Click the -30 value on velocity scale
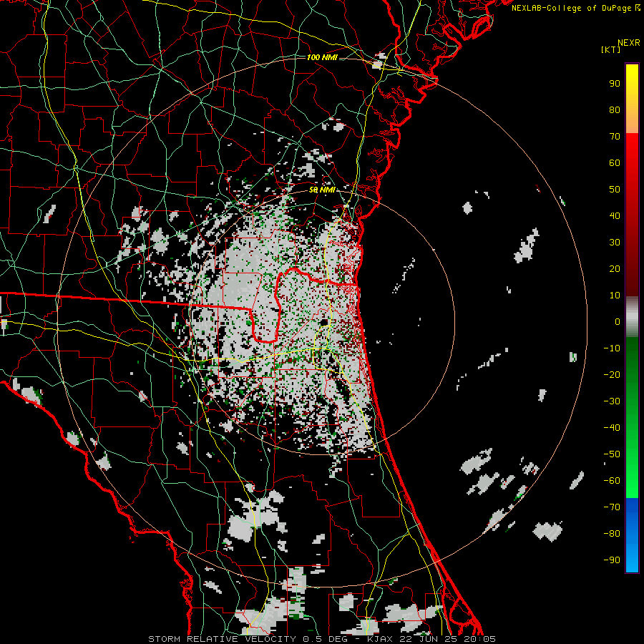 coord(612,401)
